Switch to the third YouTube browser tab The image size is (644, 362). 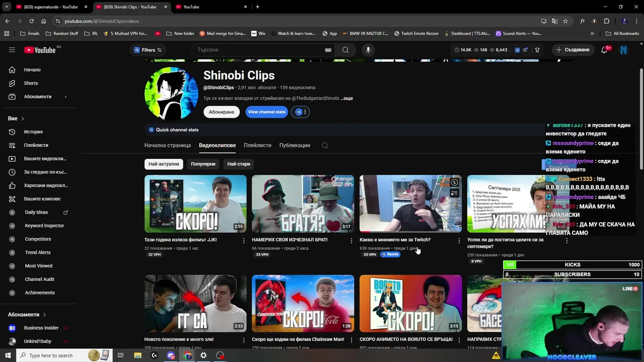pyautogui.click(x=211, y=7)
